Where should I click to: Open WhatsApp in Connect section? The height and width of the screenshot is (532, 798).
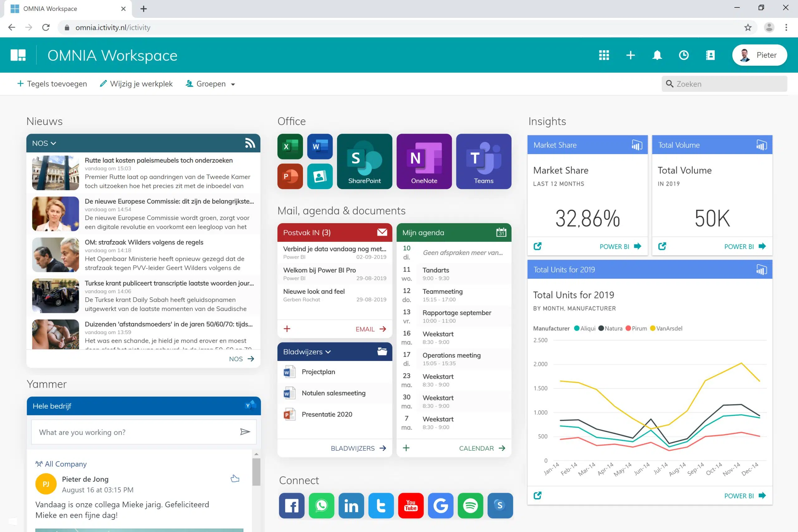pos(321,506)
